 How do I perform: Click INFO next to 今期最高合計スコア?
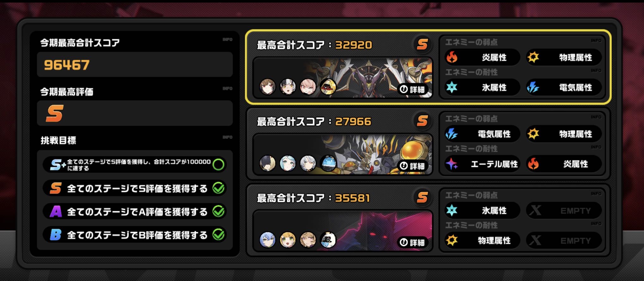[x=228, y=40]
